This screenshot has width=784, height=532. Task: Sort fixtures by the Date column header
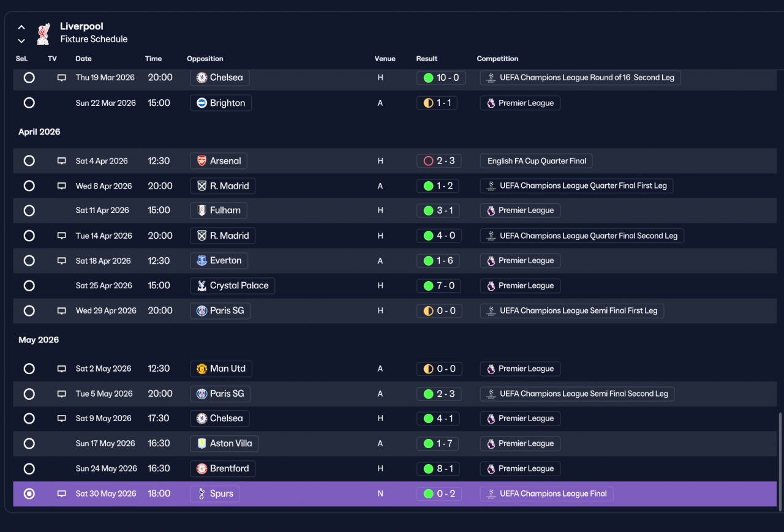pyautogui.click(x=83, y=59)
